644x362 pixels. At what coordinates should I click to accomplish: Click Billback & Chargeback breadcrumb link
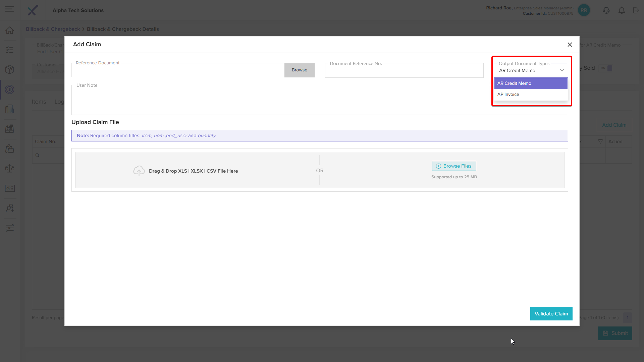click(x=53, y=29)
